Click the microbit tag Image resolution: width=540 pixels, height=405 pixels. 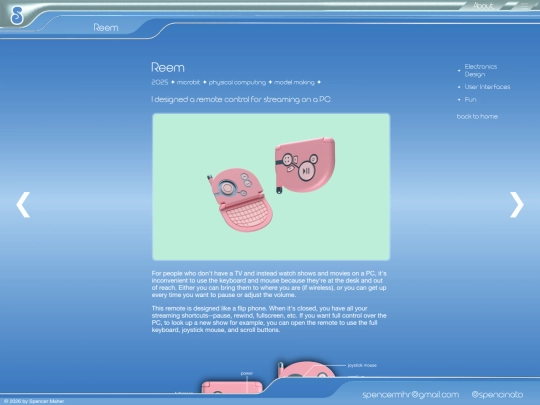pos(188,82)
